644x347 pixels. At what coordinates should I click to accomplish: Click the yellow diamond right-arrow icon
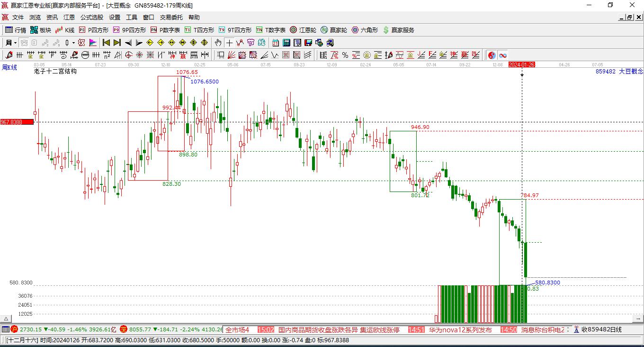[x=161, y=43]
